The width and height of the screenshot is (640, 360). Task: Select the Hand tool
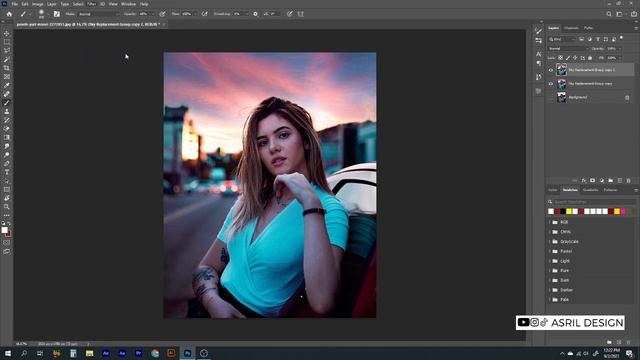(x=7, y=198)
